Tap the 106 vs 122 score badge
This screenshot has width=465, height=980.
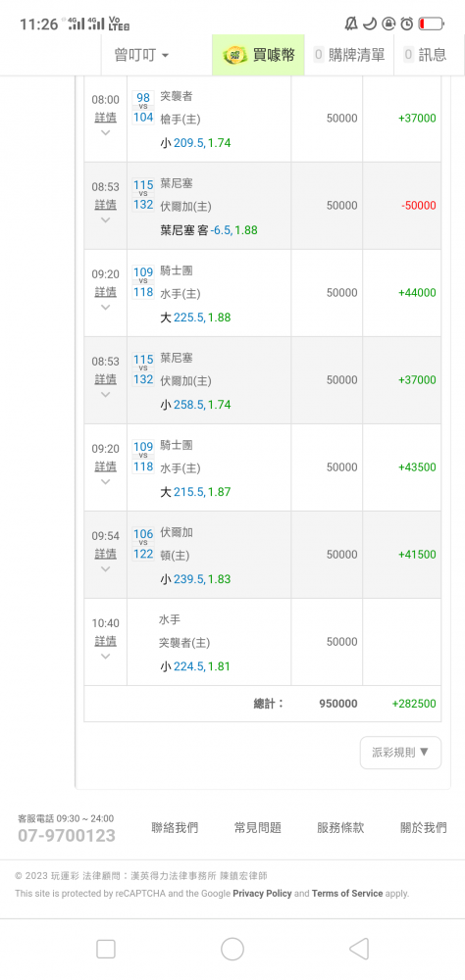pos(143,544)
